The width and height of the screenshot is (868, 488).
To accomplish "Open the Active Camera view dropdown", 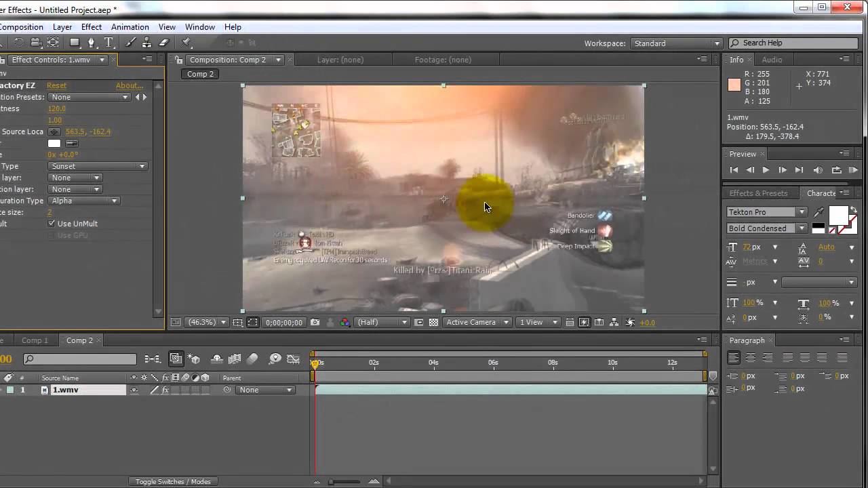I will (477, 323).
